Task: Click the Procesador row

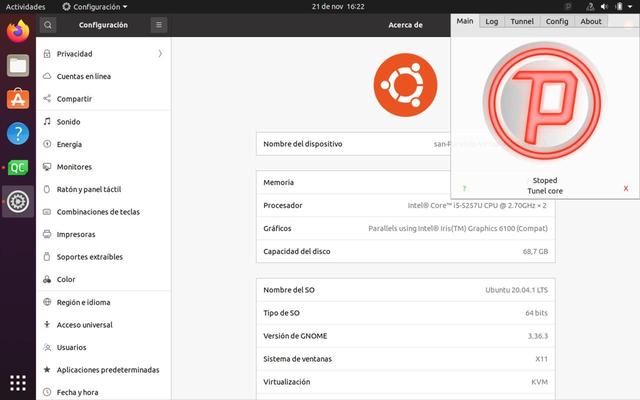Action: click(406, 205)
